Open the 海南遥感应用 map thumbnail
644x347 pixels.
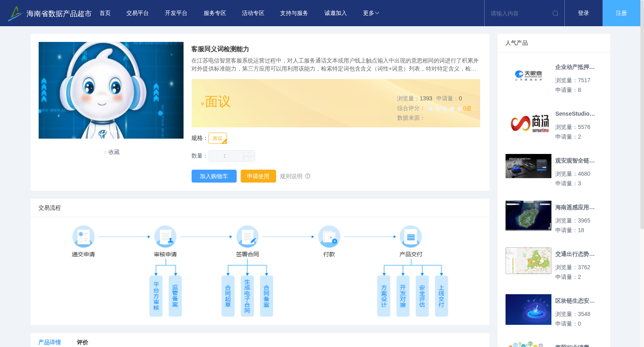click(528, 216)
